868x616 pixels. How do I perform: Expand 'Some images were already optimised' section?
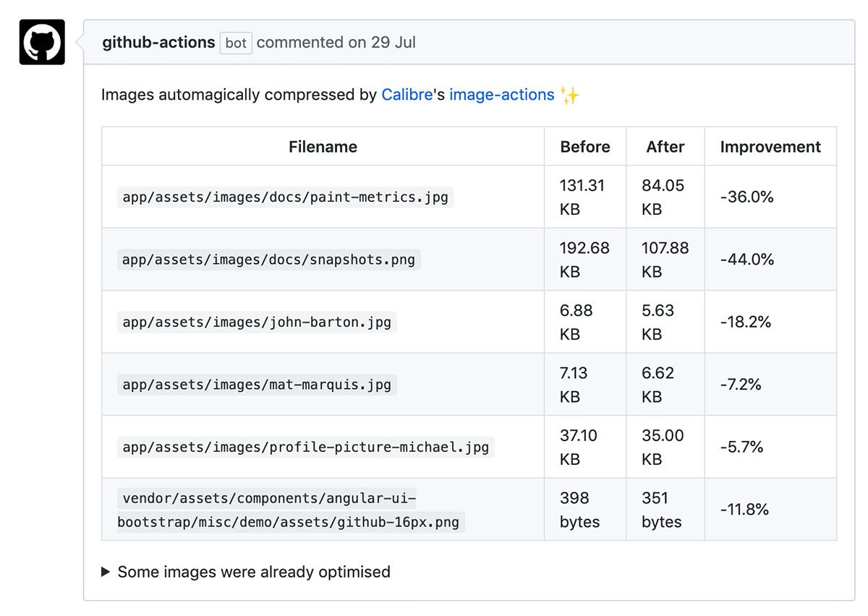click(253, 571)
